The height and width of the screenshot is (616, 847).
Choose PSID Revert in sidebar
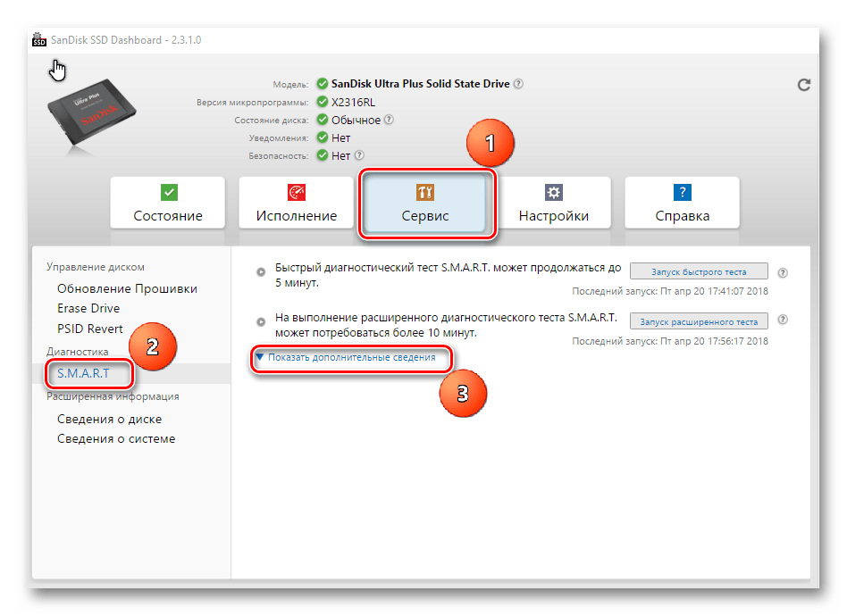click(90, 329)
